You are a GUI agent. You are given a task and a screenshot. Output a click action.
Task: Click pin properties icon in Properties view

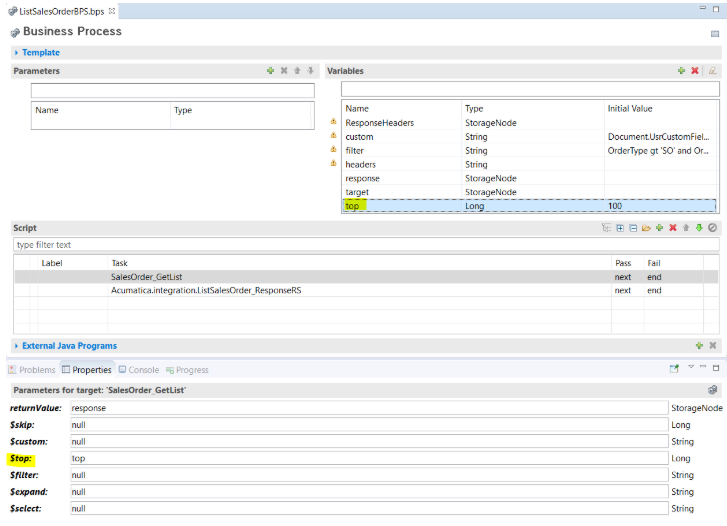tap(674, 369)
